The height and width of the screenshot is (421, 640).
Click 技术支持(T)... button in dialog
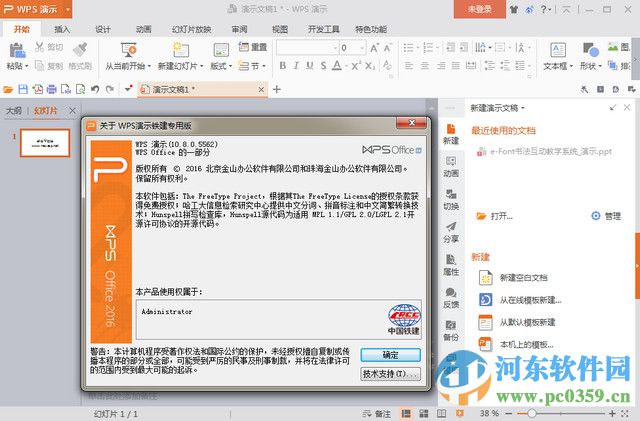click(390, 374)
